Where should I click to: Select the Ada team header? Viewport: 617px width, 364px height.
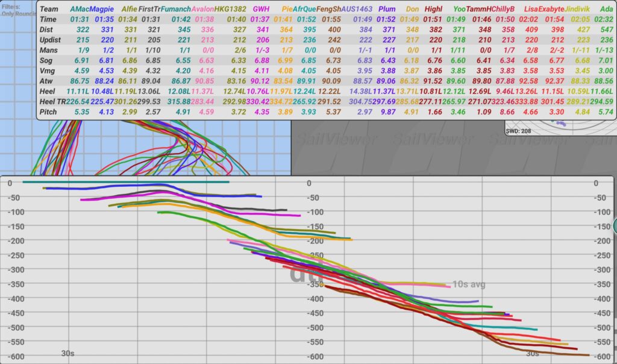click(606, 9)
